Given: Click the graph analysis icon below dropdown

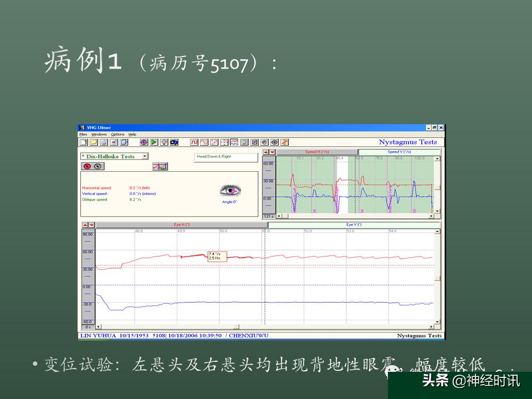Looking at the screenshot, I should point(160,166).
